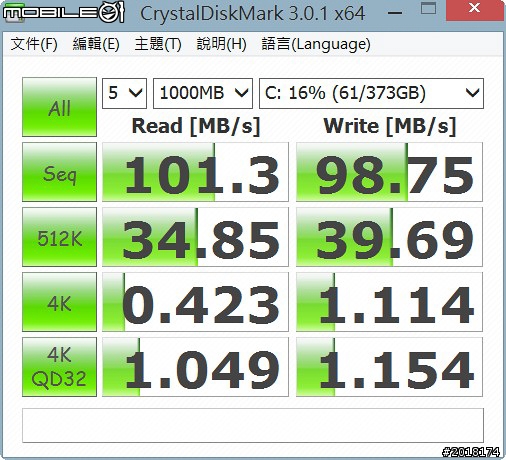Click the 512K write result 39.69
506x460 pixels.
point(389,237)
